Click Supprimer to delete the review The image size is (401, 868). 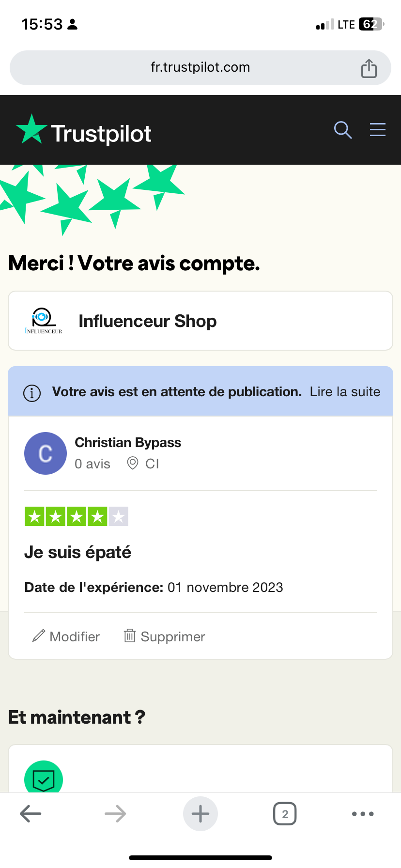[x=165, y=636]
